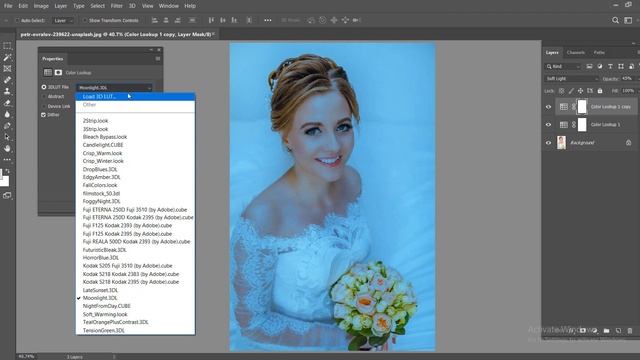This screenshot has width=640, height=360.
Task: Toggle Show Transform Controls checkbox
Action: (x=85, y=20)
